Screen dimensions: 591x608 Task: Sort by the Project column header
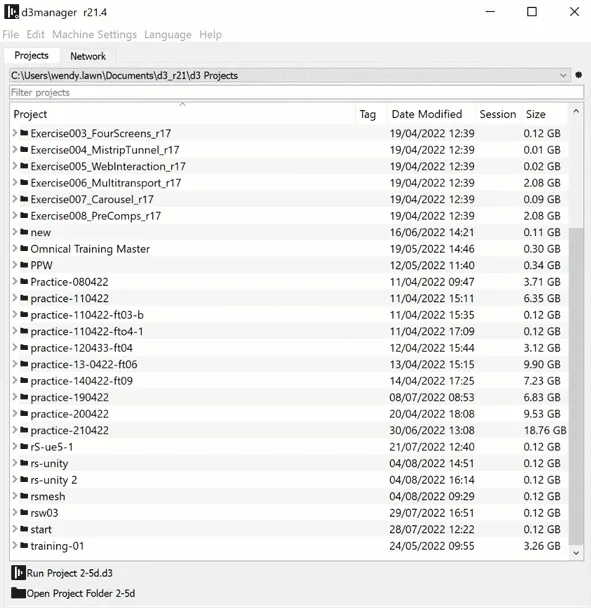182,114
